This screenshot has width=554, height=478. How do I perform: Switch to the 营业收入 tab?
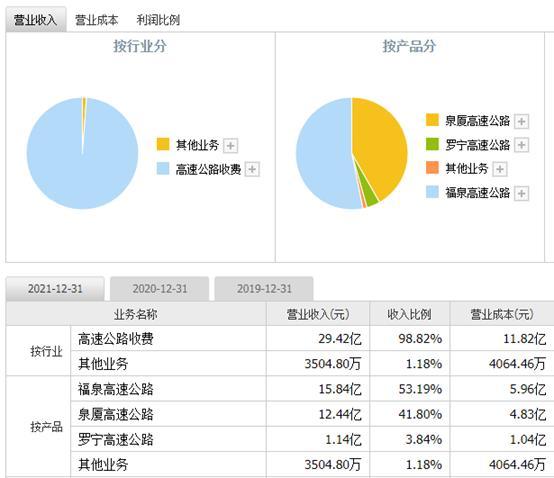36,19
